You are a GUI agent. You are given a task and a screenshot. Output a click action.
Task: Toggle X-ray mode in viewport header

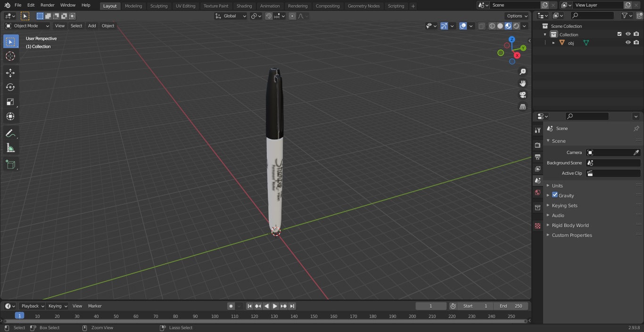coord(481,26)
